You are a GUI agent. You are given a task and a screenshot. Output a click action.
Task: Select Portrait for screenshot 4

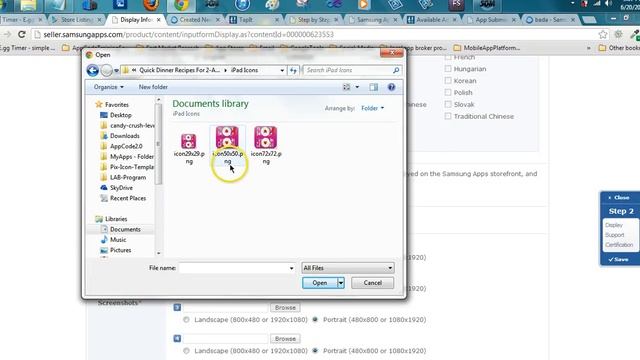tap(315, 351)
